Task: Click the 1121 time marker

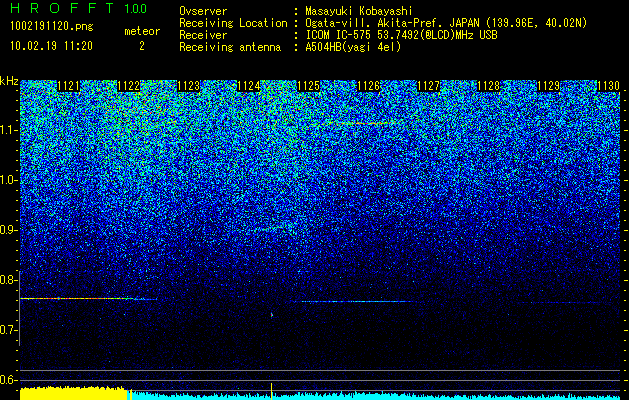Action: [69, 86]
